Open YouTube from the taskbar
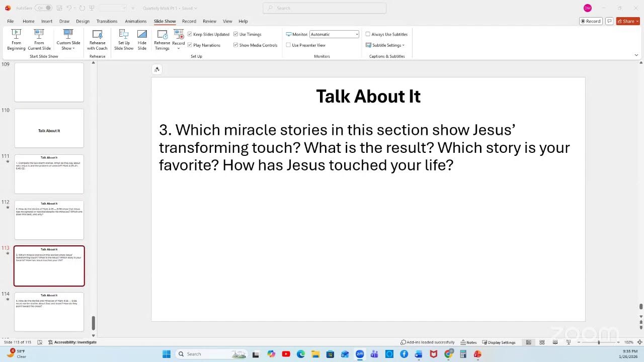Screen dimensions: 644x362 (x=286, y=354)
